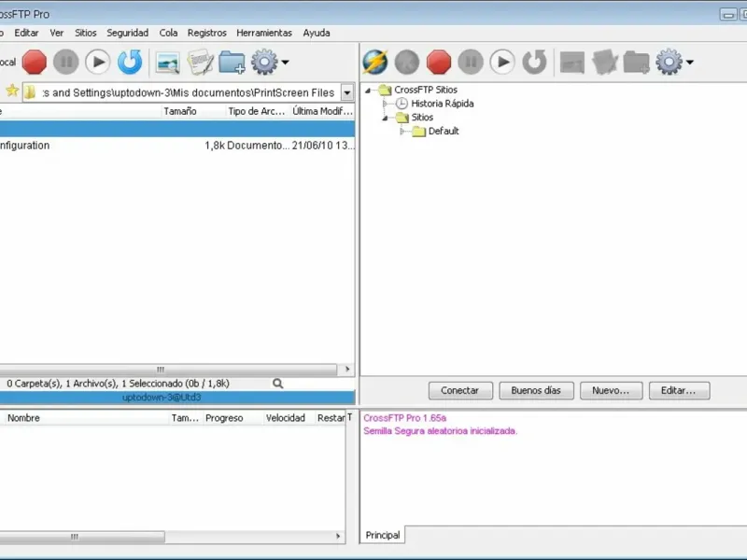Open the Ayuda menu
Viewport: 747px width, 560px height.
pyautogui.click(x=317, y=33)
